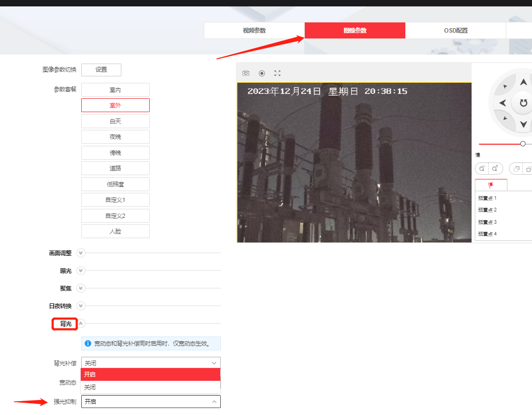532x415 pixels.
Task: Select preset 预置点 3
Action: tap(487, 222)
